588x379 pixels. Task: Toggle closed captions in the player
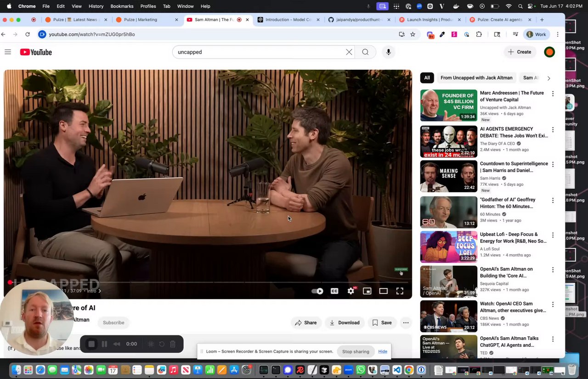pyautogui.click(x=334, y=291)
